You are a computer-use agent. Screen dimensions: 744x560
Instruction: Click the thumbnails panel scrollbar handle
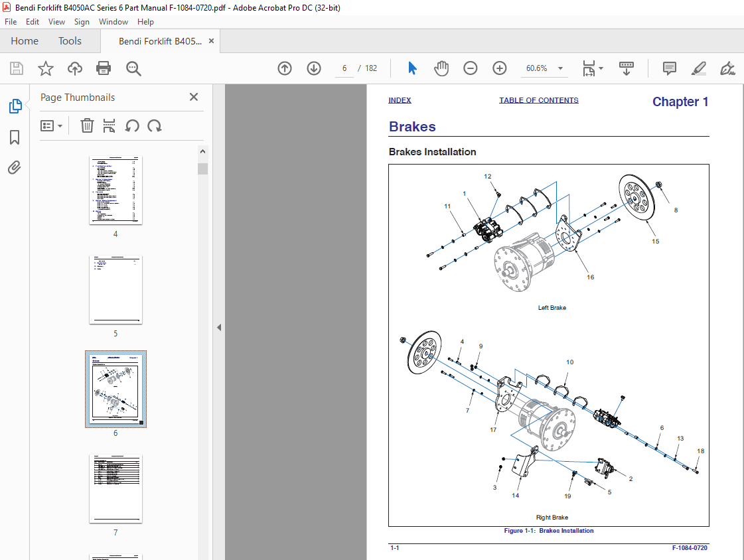coord(202,169)
